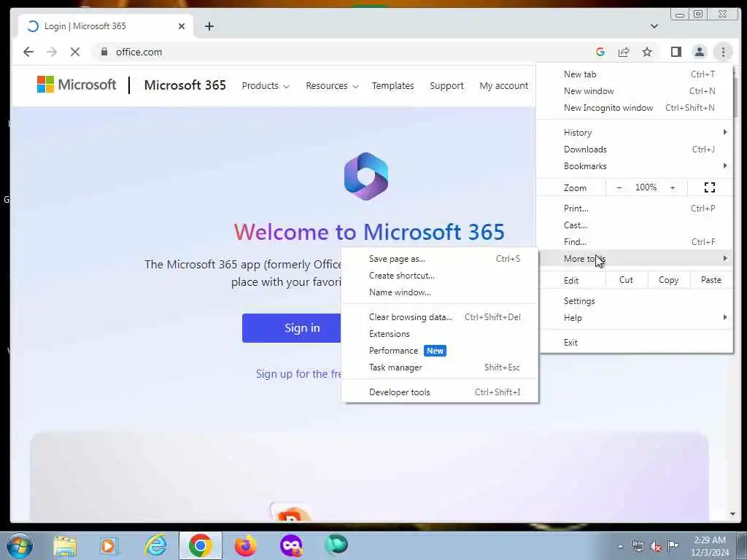Click the network tray icon
747x560 pixels.
638,547
